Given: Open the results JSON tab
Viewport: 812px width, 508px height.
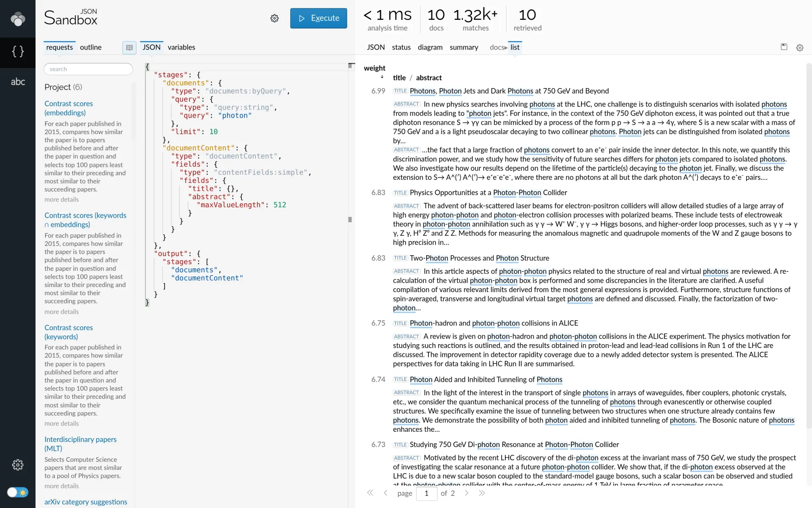Looking at the screenshot, I should click(x=376, y=47).
